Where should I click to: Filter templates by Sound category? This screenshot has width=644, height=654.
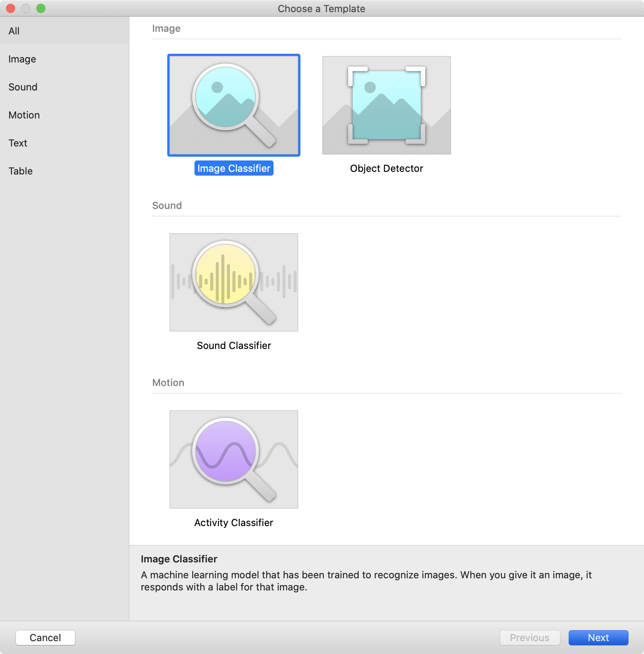click(x=64, y=87)
